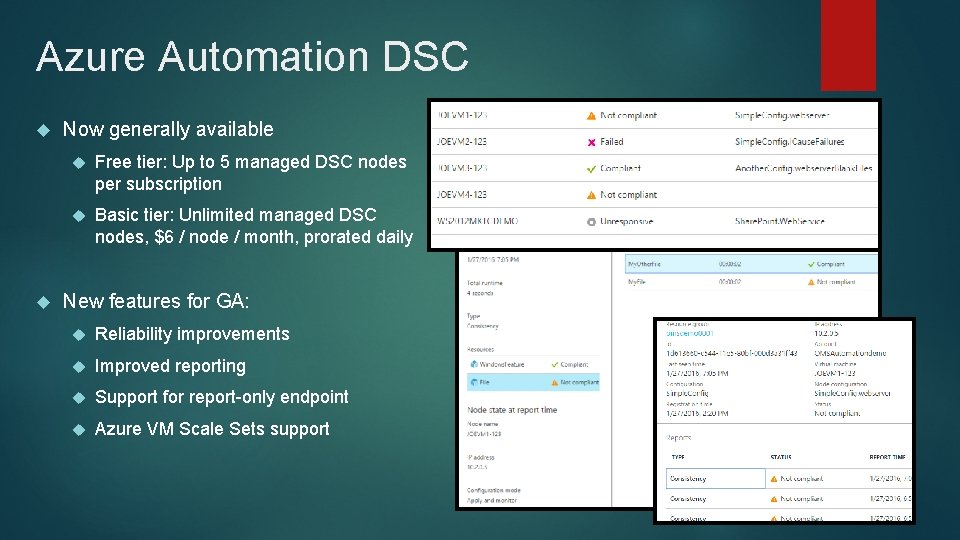Click the pink Failed X icon
This screenshot has width=960, height=540.
(591, 142)
